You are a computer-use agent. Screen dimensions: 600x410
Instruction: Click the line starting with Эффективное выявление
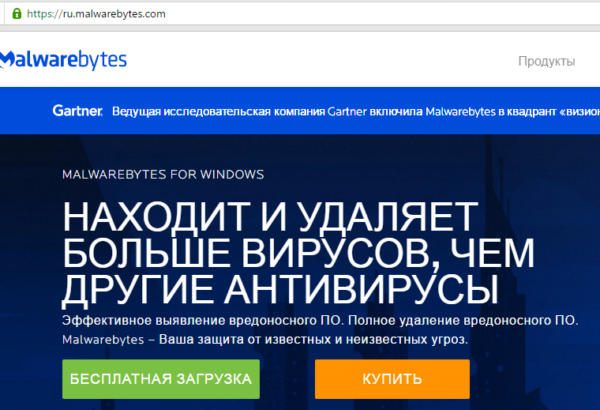click(320, 320)
